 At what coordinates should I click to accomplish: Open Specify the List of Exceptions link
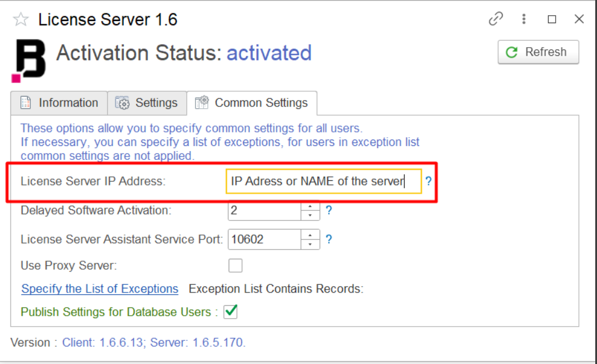pyautogui.click(x=99, y=289)
